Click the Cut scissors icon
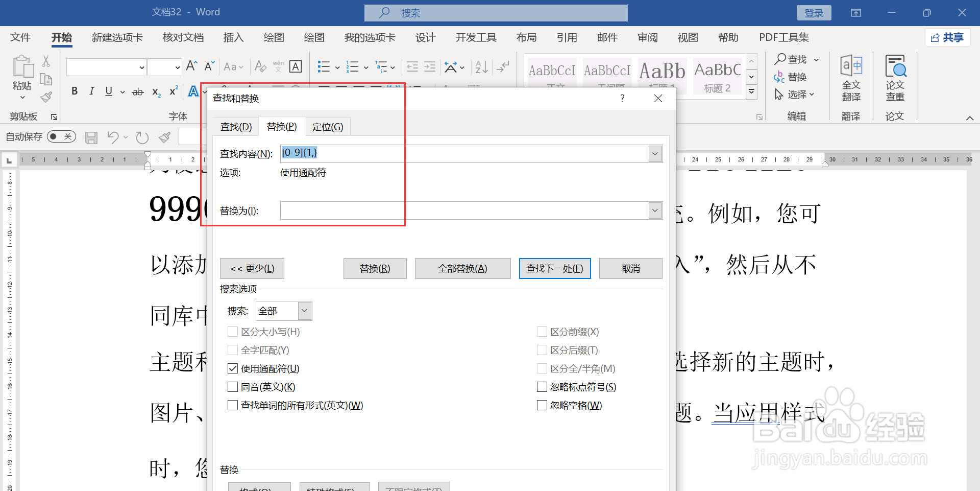This screenshot has height=491, width=980. pyautogui.click(x=46, y=61)
